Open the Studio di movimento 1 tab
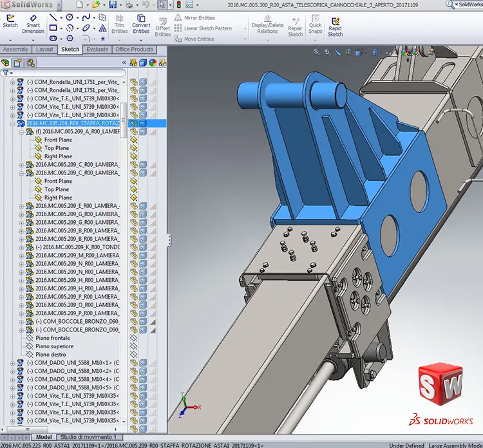The height and width of the screenshot is (448, 483). (x=88, y=437)
